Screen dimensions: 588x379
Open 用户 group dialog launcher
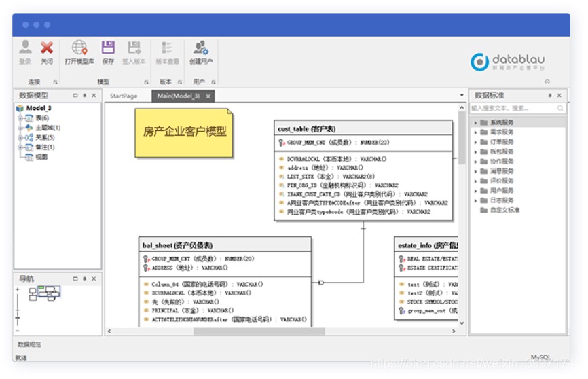pos(213,82)
